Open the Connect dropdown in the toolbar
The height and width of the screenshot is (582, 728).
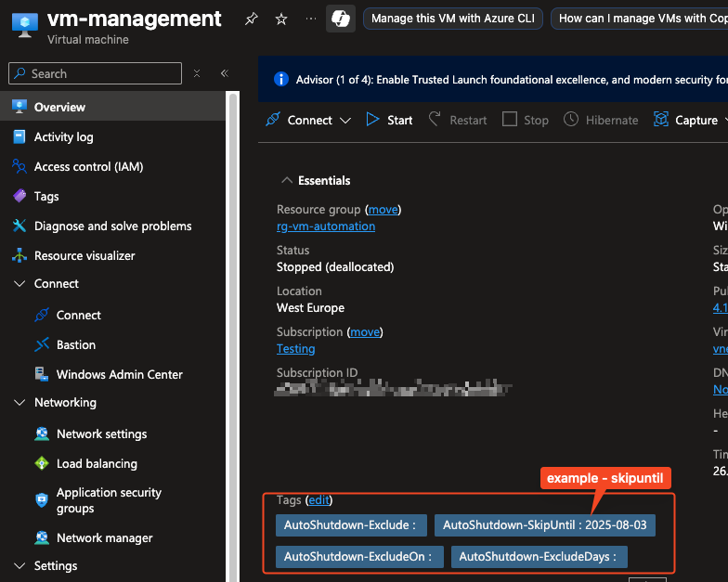pos(308,120)
